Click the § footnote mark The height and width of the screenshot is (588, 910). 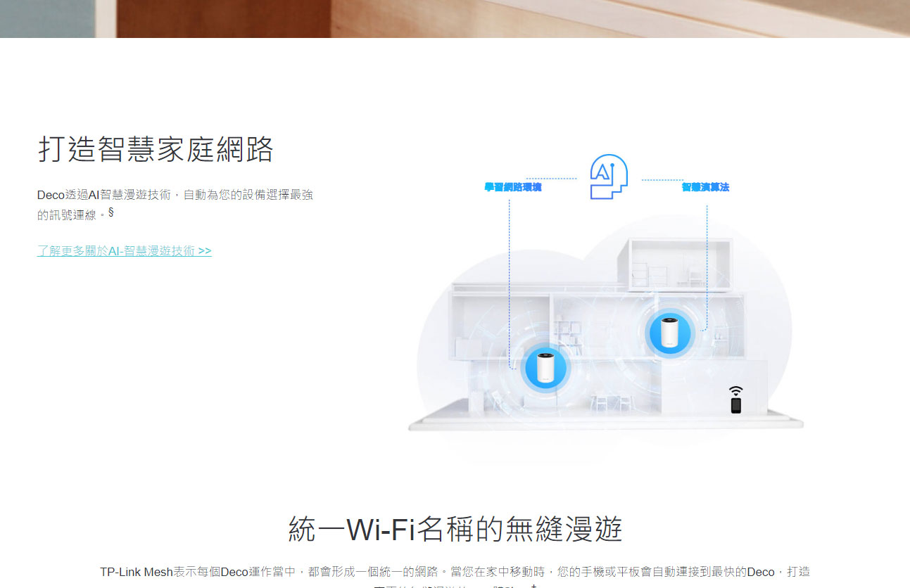click(111, 211)
